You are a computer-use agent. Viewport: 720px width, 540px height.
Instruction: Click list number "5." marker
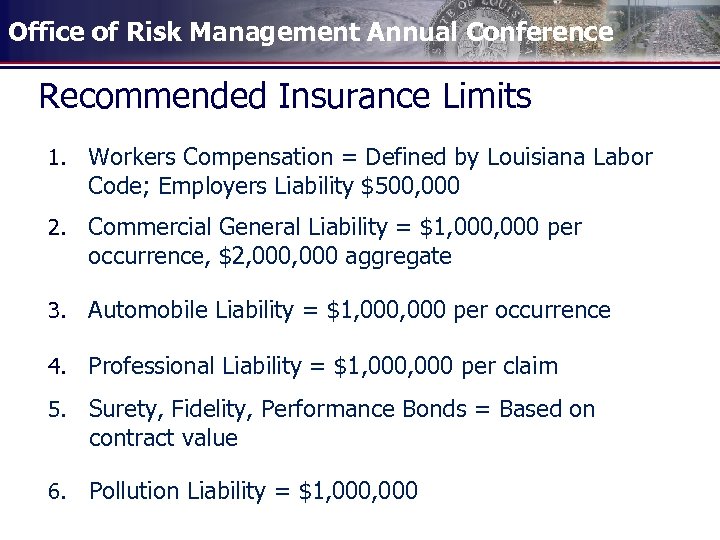tap(57, 410)
